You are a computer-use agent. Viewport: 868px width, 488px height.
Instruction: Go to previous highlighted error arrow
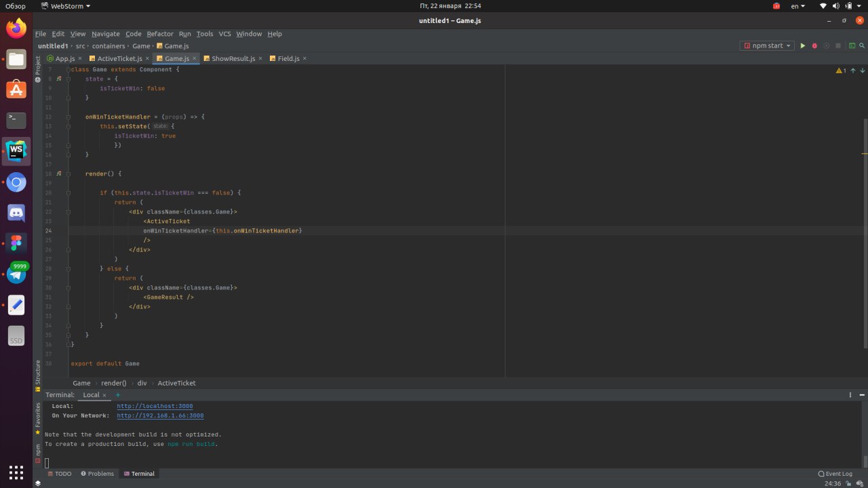click(x=853, y=70)
